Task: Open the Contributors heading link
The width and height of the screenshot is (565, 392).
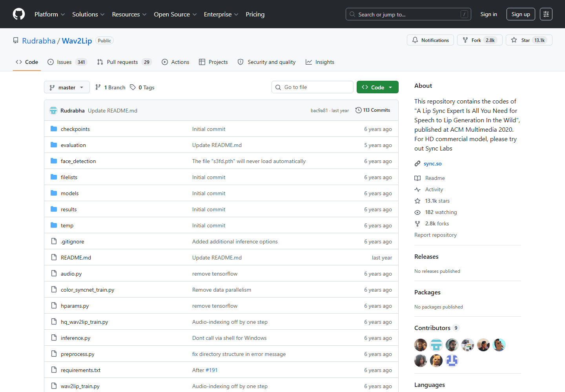Action: (436, 328)
